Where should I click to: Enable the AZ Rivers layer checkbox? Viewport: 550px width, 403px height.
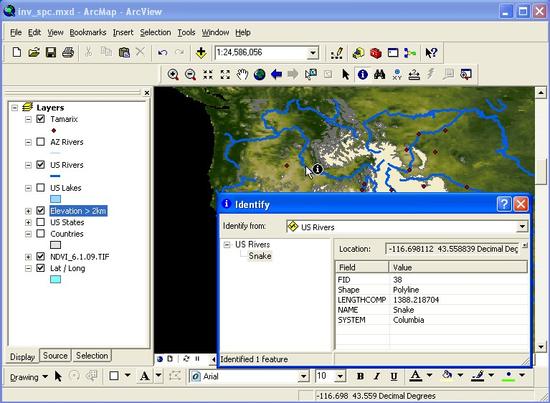click(41, 142)
